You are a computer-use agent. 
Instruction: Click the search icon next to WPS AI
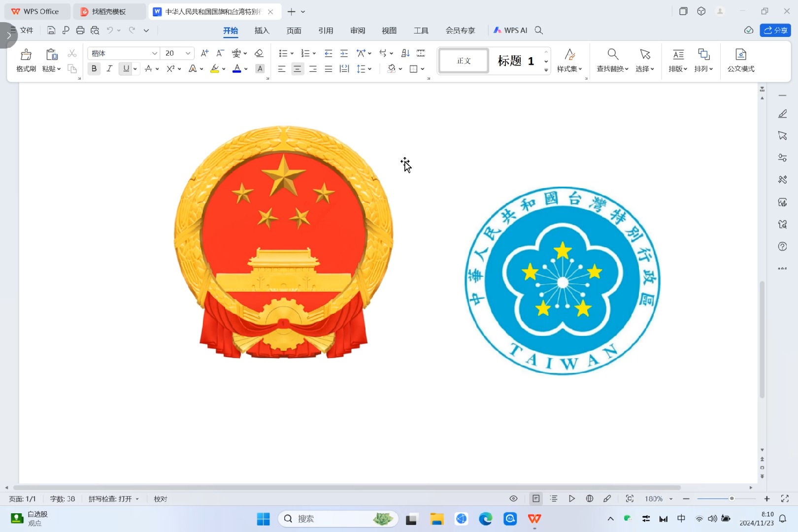click(x=539, y=31)
